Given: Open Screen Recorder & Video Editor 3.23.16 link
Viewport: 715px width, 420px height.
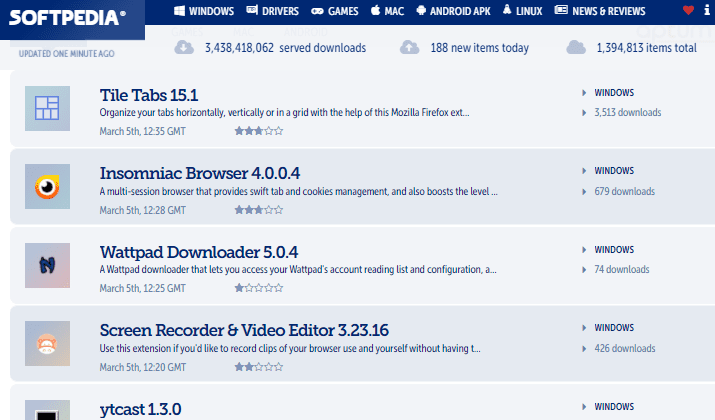Looking at the screenshot, I should [x=244, y=330].
